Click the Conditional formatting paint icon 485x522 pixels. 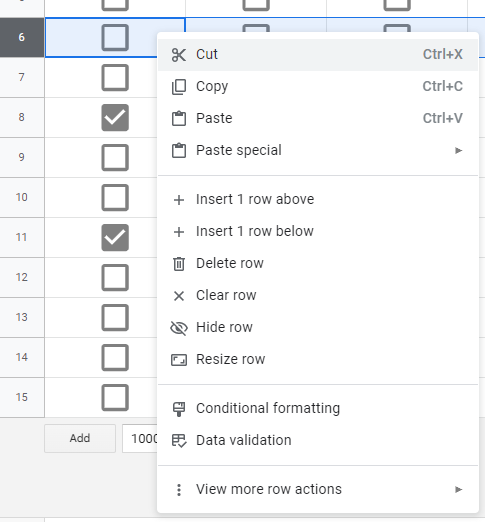(x=179, y=409)
